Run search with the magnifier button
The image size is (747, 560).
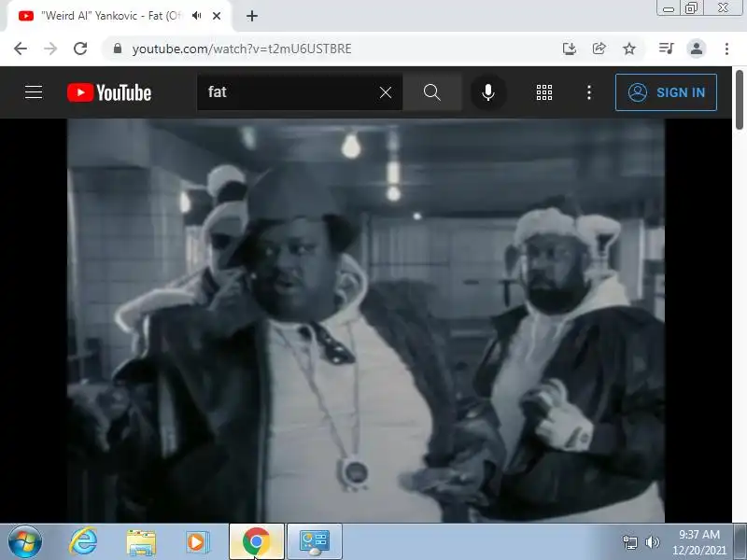coord(431,92)
